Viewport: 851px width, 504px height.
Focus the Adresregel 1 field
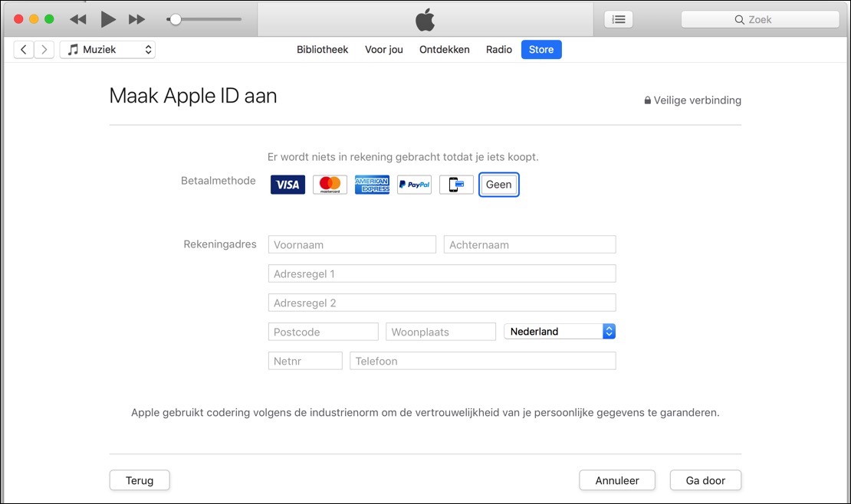click(442, 273)
